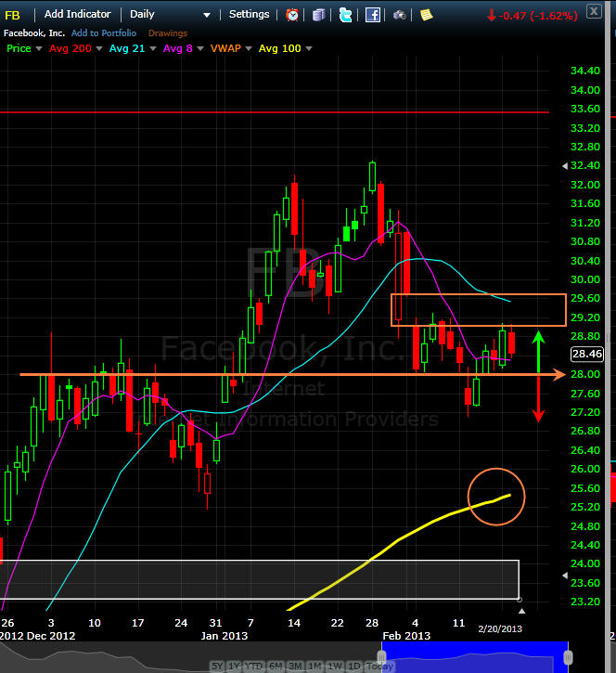Click the 2/20/2013 date label
This screenshot has height=673, width=616.
(500, 628)
